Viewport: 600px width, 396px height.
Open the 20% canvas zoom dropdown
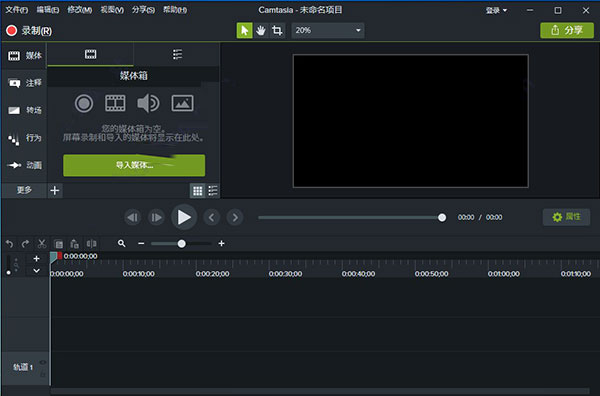click(328, 30)
